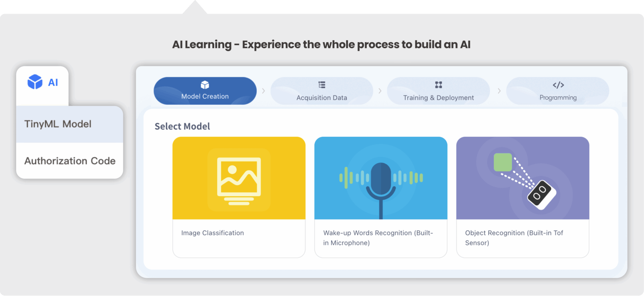
Task: Choose the Image Classification model label
Action: (x=212, y=233)
